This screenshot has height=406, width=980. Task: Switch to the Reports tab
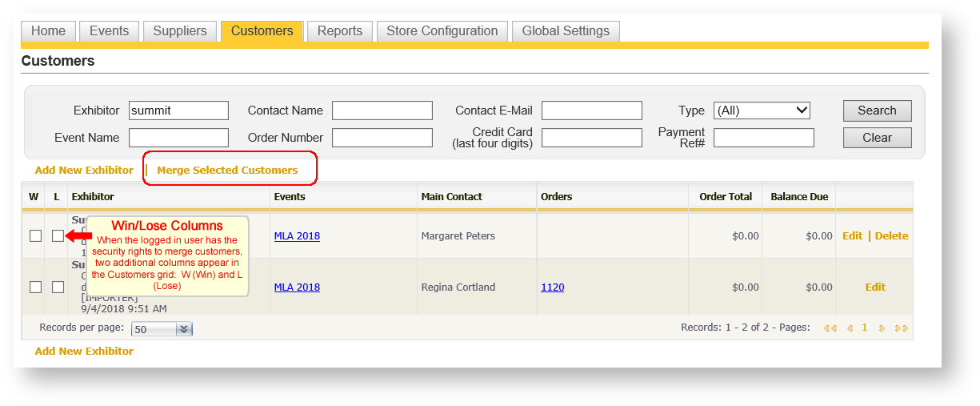[x=339, y=31]
